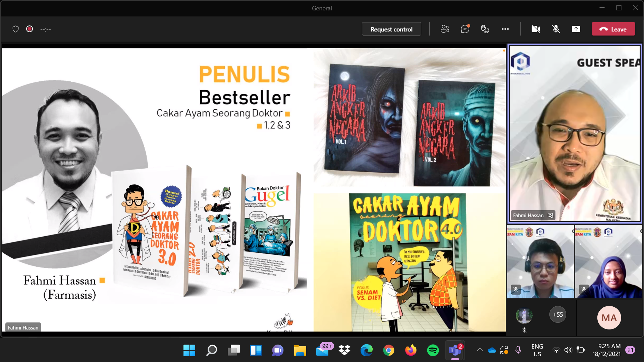This screenshot has width=644, height=362.
Task: Click the pin icon beside Fahmi Hassan's name
Action: click(550, 216)
